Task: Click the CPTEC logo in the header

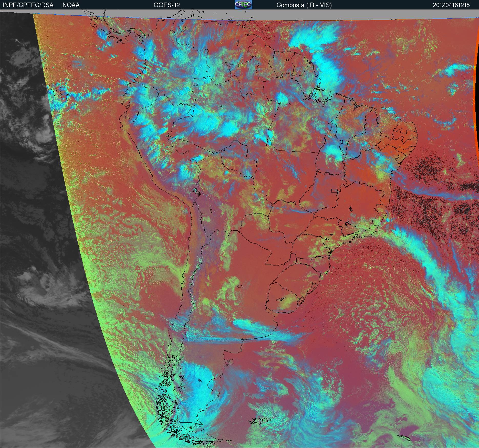Action: pos(243,5)
